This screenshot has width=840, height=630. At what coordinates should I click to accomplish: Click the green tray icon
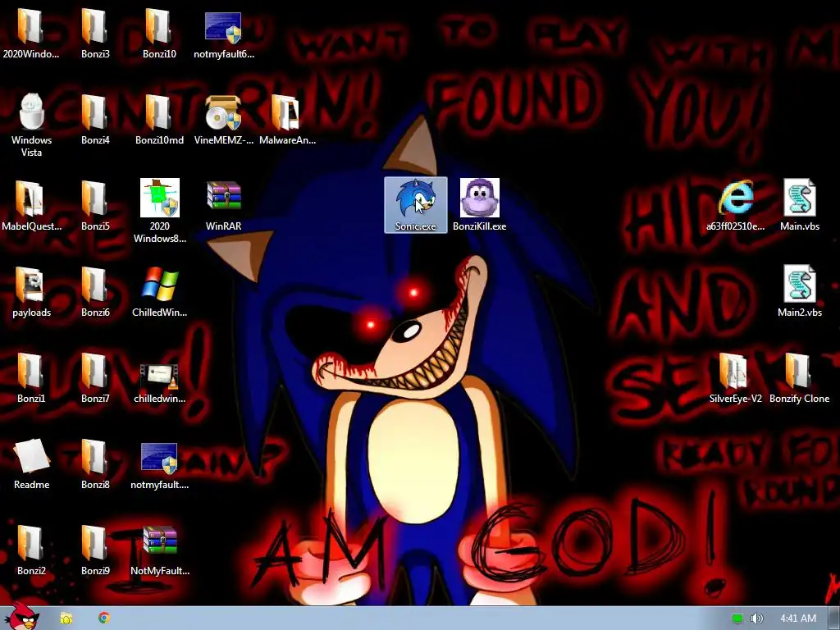pyautogui.click(x=737, y=619)
